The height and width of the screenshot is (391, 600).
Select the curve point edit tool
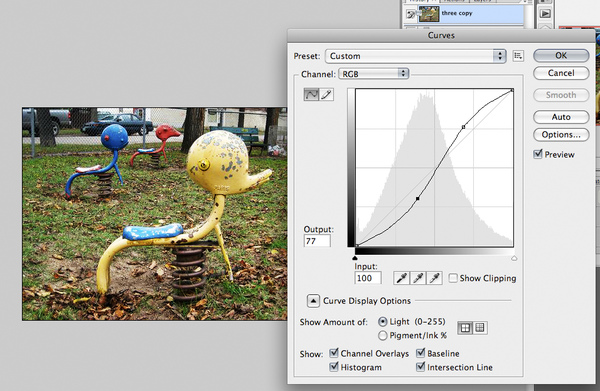311,94
